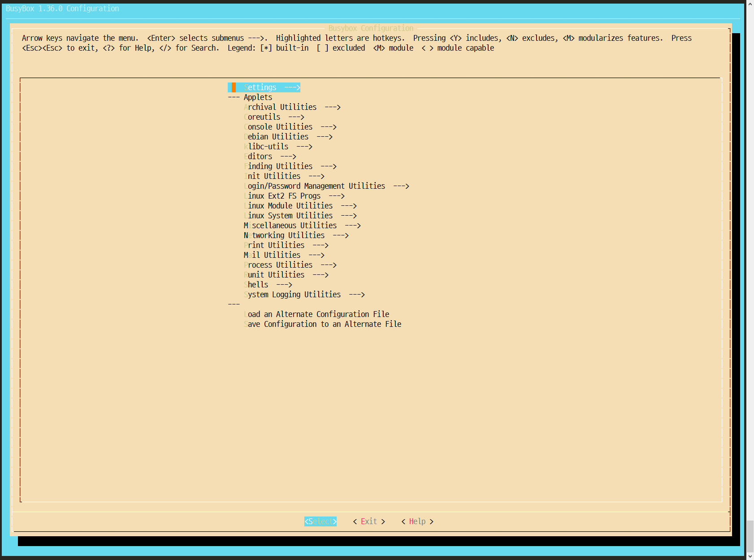The height and width of the screenshot is (560, 754).
Task: Open Archival Utilities submenu
Action: [292, 107]
